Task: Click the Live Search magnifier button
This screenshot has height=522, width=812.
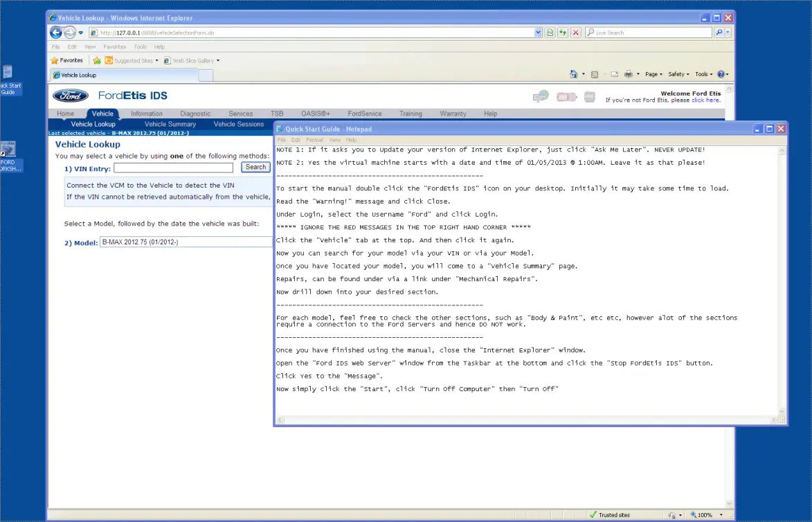Action: tap(719, 32)
